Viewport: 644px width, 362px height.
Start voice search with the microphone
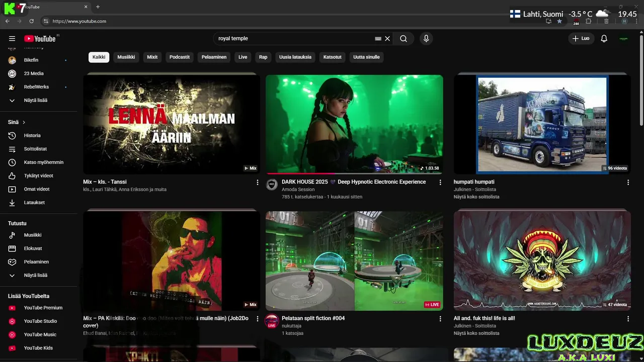pos(426,39)
